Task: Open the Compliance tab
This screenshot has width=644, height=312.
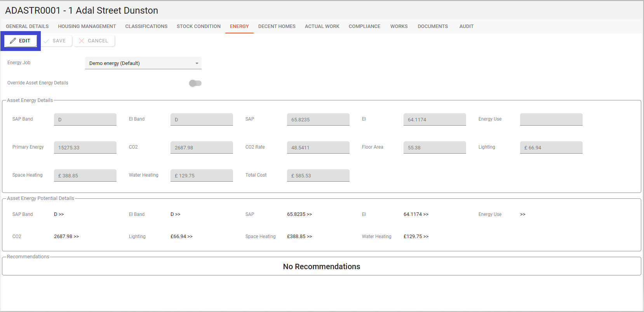Action: click(364, 26)
